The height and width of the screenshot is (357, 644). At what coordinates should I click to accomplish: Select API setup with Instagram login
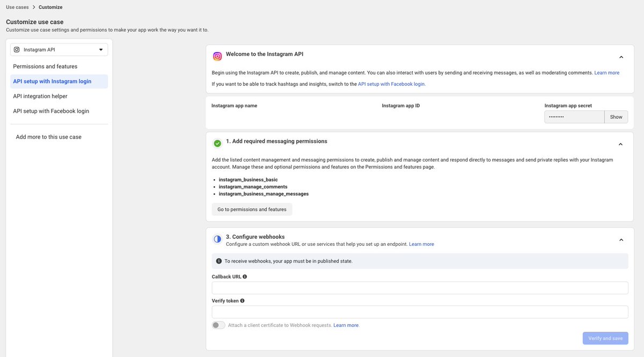click(x=59, y=82)
